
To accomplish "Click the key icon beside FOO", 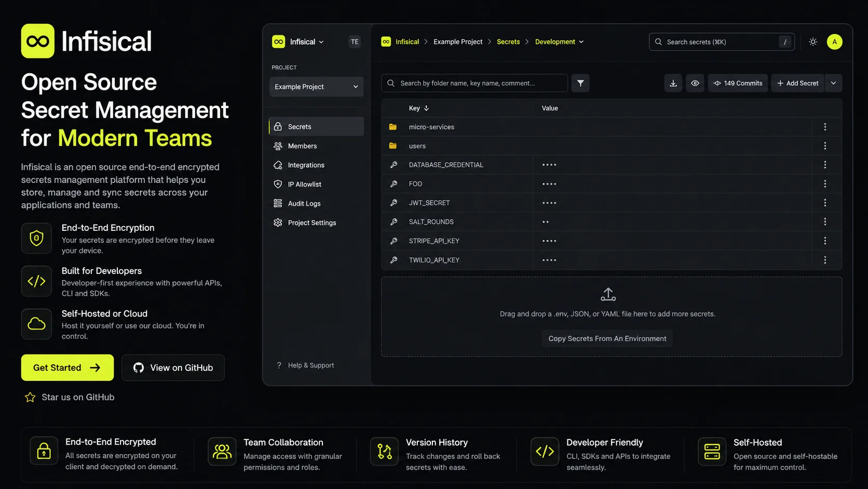I will pos(394,184).
